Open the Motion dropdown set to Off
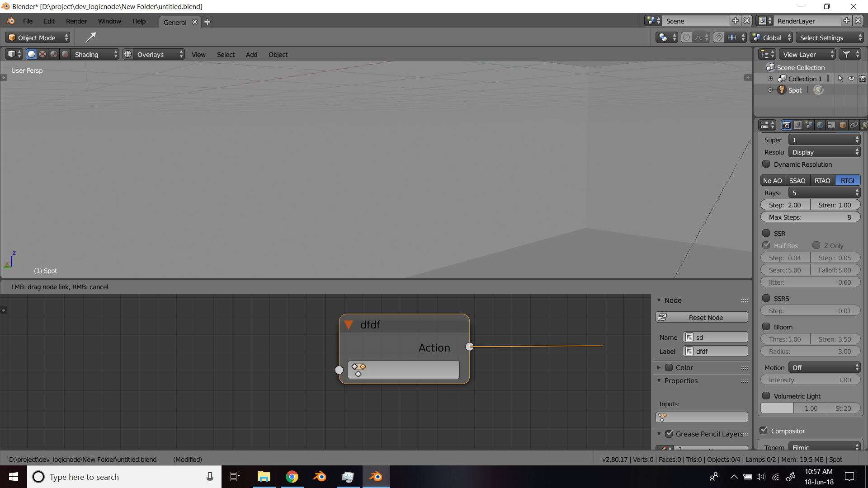Image resolution: width=868 pixels, height=488 pixels. [824, 367]
